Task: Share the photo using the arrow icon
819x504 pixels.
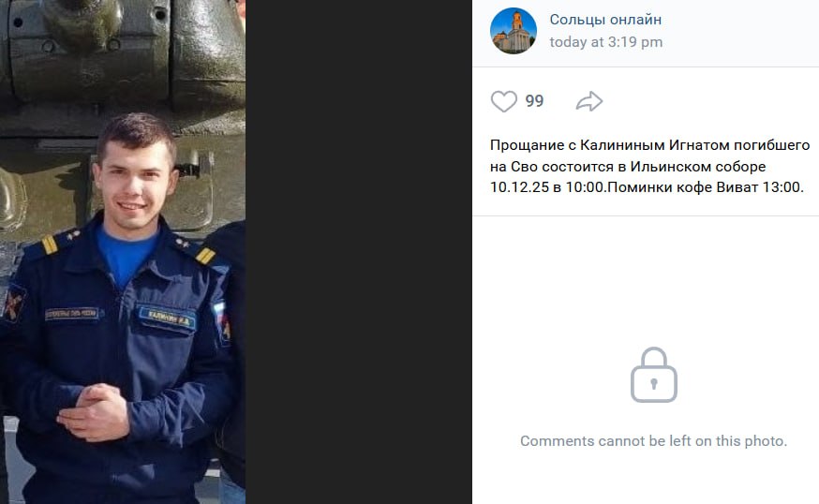Action: point(589,101)
